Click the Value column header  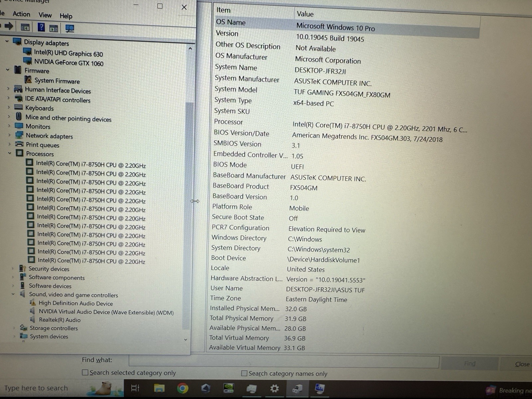[x=305, y=14]
